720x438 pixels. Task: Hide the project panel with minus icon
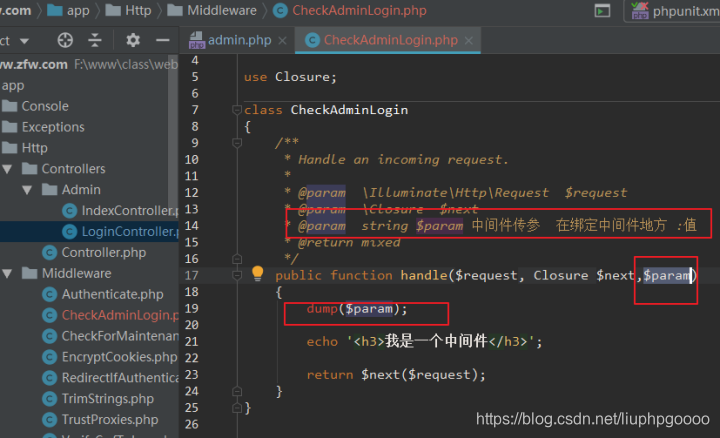(163, 40)
